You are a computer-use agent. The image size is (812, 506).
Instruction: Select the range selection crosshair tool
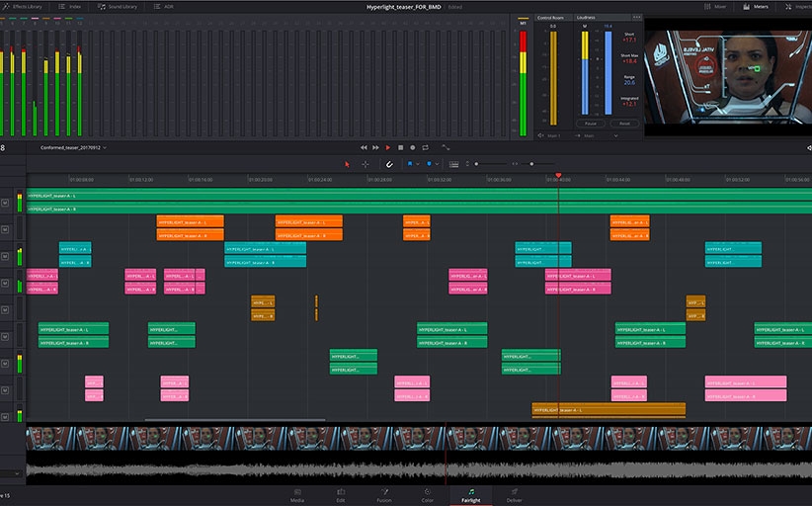365,163
